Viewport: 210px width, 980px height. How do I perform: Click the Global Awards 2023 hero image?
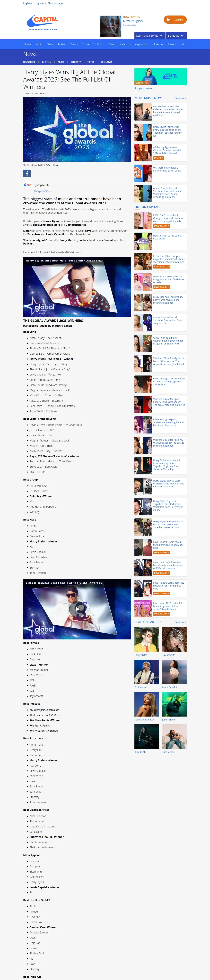pos(77,130)
